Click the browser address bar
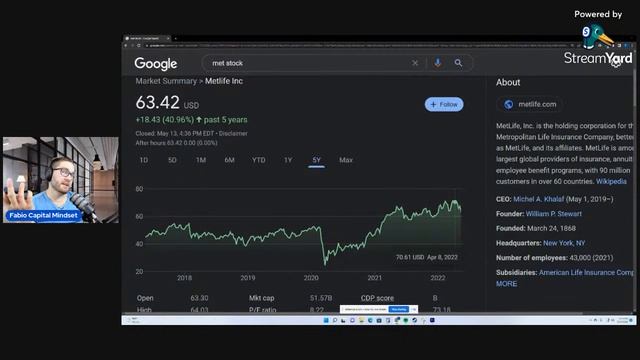 point(357,45)
